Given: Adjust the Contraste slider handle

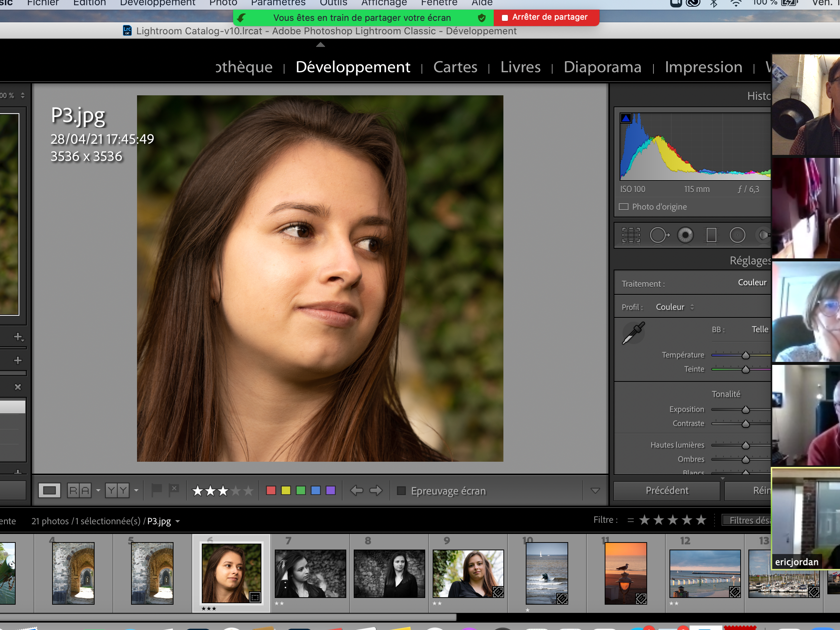Looking at the screenshot, I should click(x=745, y=423).
